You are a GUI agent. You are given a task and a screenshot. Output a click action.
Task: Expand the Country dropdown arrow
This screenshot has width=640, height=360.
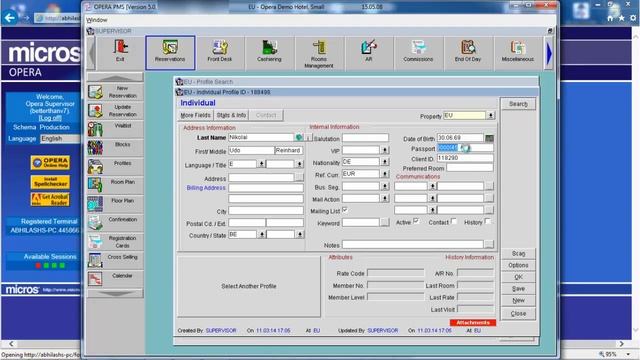click(262, 235)
